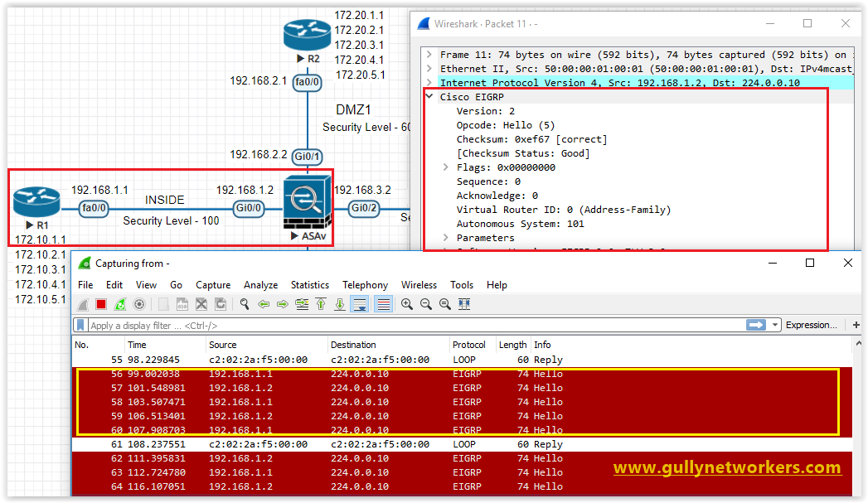Zoom in on packet list text
The height and width of the screenshot is (503, 868).
(x=407, y=304)
